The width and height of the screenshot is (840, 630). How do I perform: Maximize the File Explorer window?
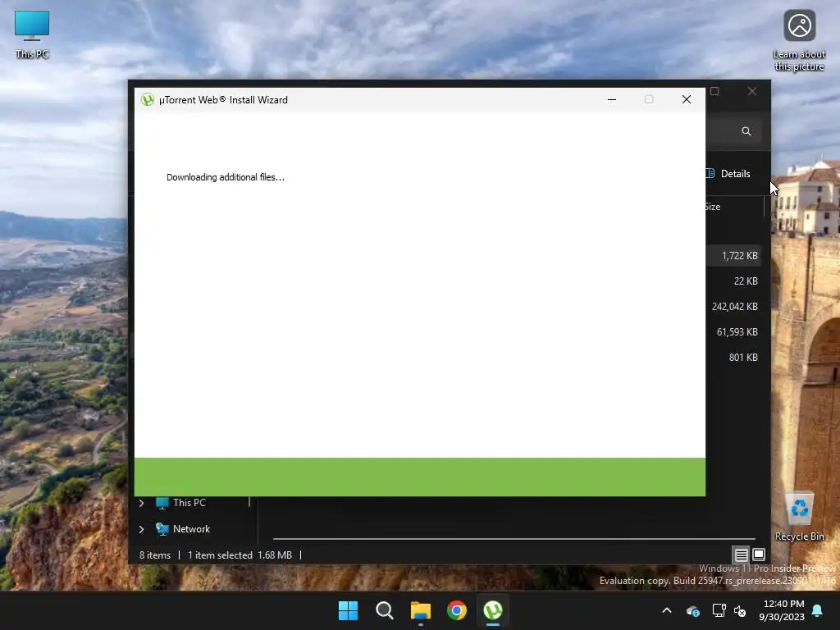714,91
